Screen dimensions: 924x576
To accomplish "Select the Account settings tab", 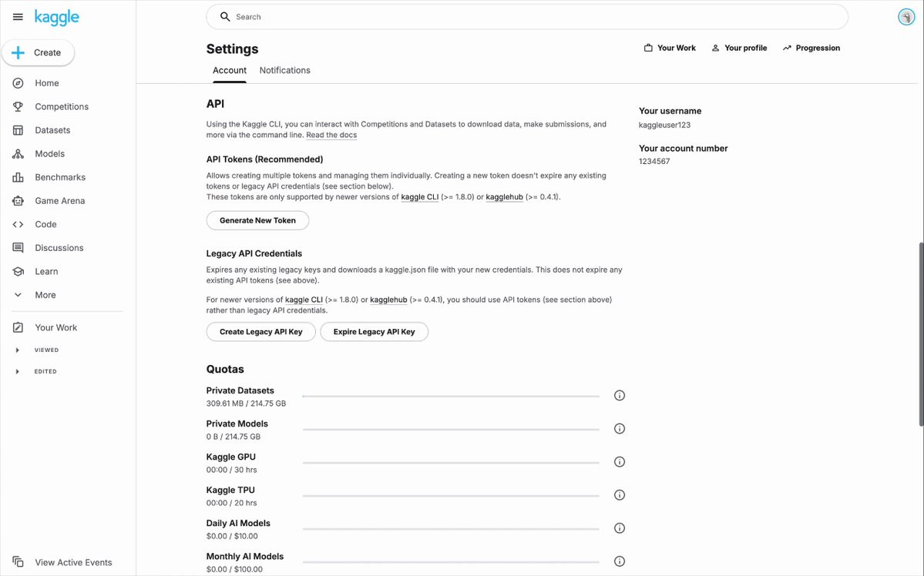I will click(230, 70).
